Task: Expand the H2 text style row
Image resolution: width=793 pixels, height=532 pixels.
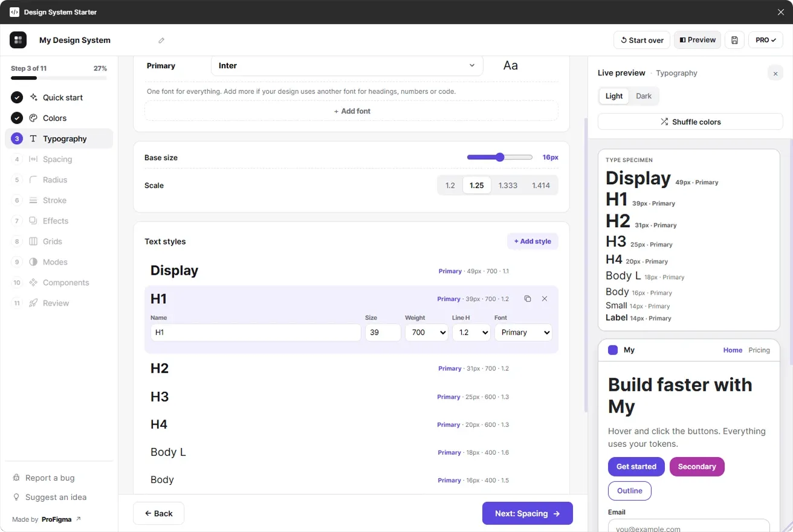Action: [352, 368]
